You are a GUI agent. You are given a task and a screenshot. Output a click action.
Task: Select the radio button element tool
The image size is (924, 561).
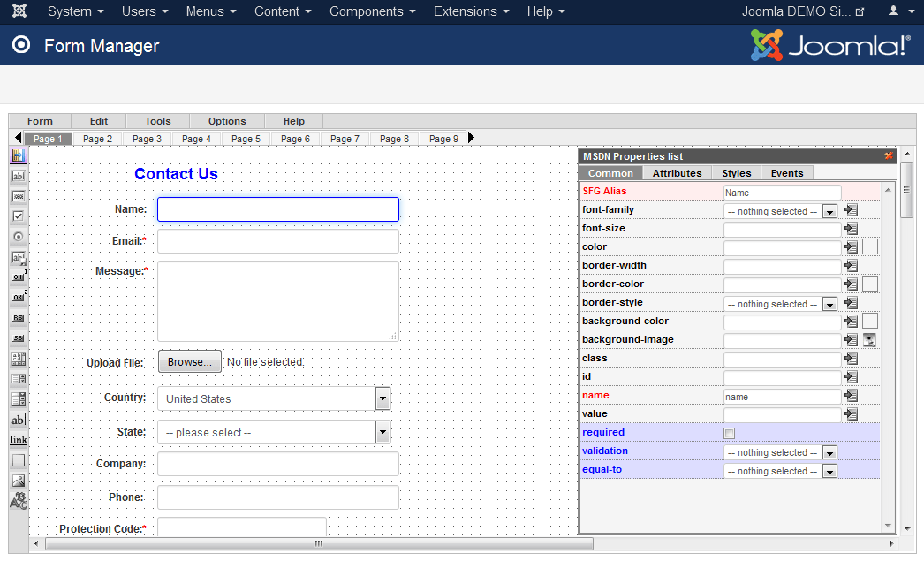coord(18,237)
